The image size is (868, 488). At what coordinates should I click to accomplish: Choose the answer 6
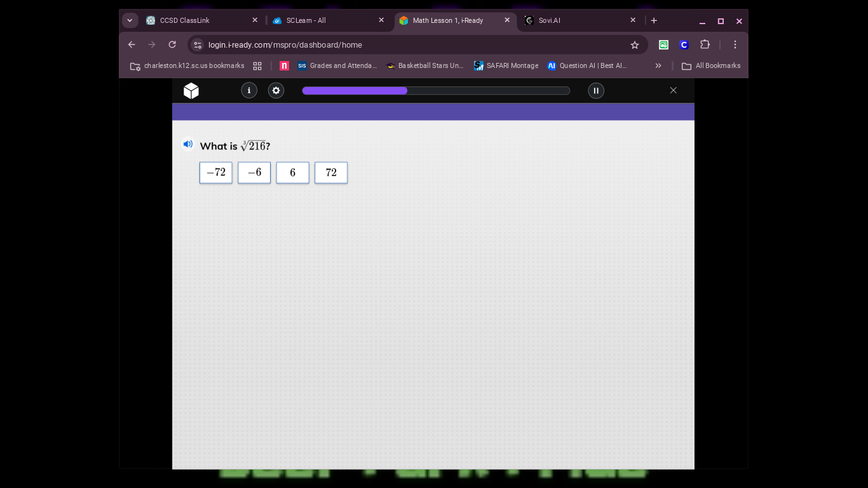[x=293, y=173]
